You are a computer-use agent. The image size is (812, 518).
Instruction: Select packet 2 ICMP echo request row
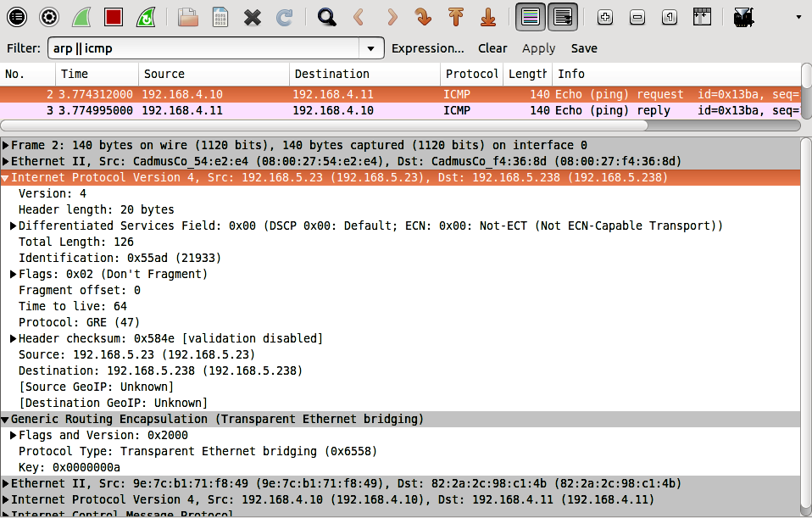point(400,94)
